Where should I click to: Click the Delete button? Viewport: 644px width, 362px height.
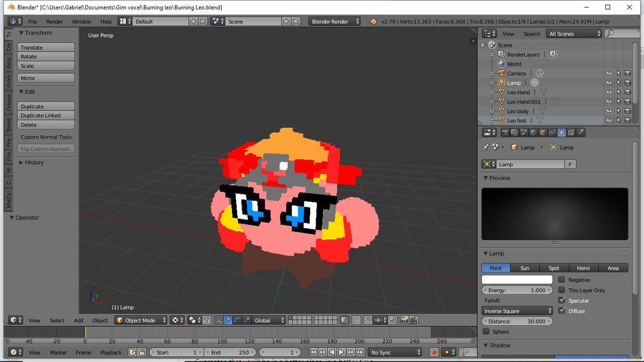pos(46,125)
